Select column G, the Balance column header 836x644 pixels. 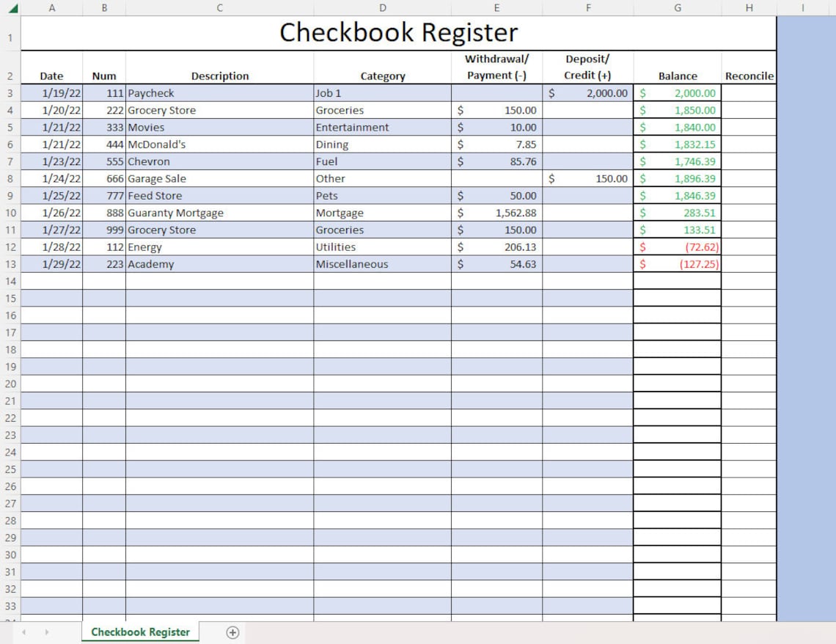[x=677, y=7]
